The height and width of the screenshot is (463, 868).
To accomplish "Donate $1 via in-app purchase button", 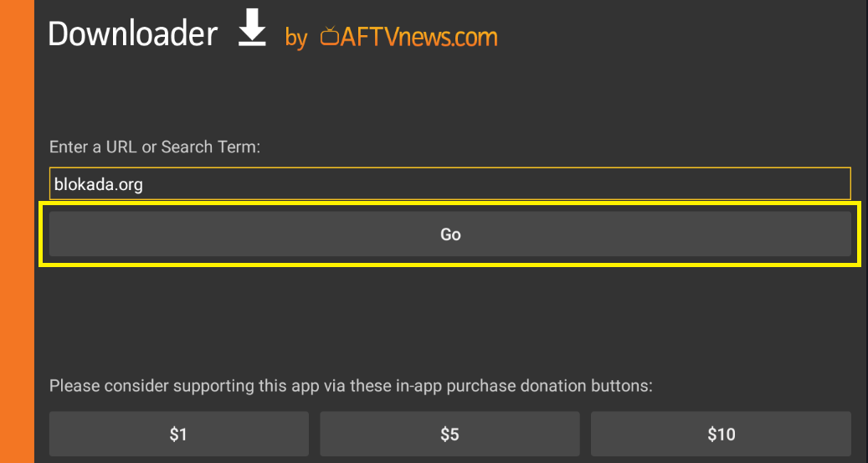I will [x=179, y=434].
